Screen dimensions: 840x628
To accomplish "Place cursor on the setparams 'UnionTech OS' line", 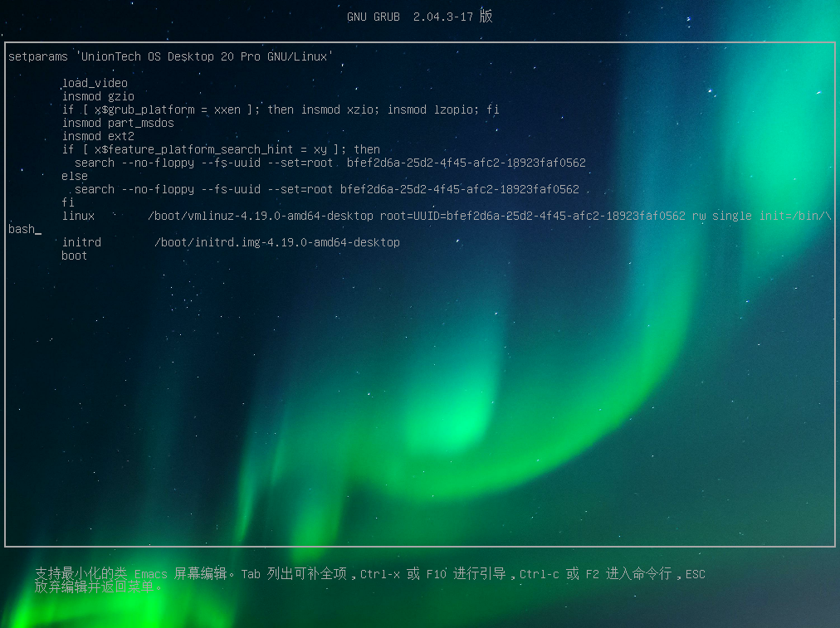I will tap(170, 56).
